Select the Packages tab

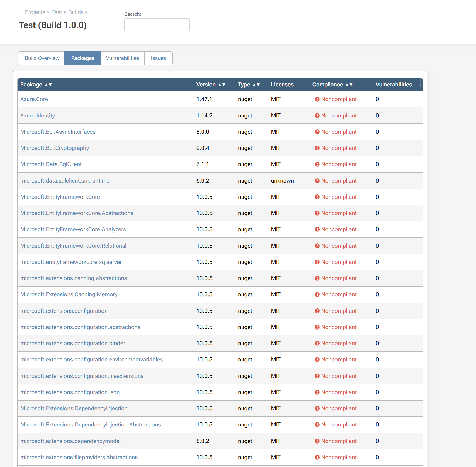coord(83,58)
